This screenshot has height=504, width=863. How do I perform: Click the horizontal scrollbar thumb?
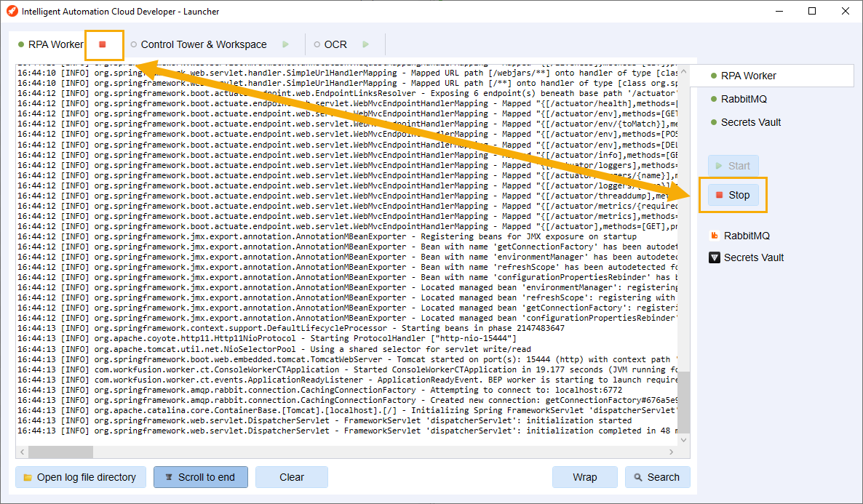coord(60,452)
